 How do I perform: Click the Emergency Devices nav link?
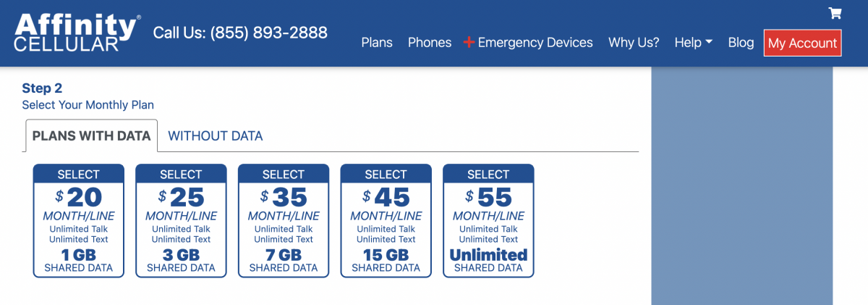(535, 43)
